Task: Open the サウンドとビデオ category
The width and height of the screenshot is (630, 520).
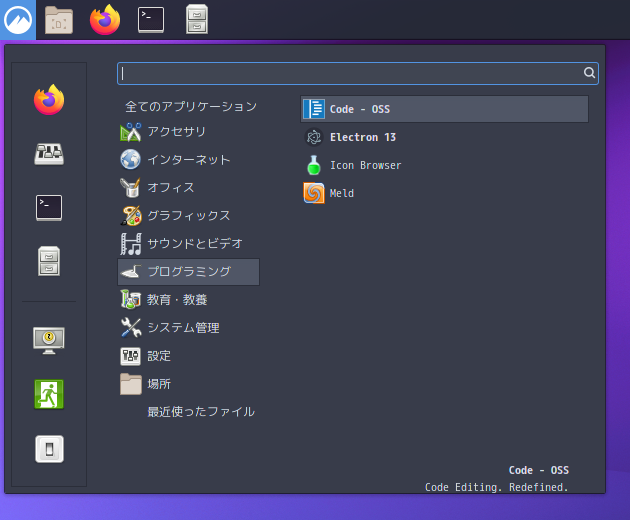Action: (x=188, y=244)
